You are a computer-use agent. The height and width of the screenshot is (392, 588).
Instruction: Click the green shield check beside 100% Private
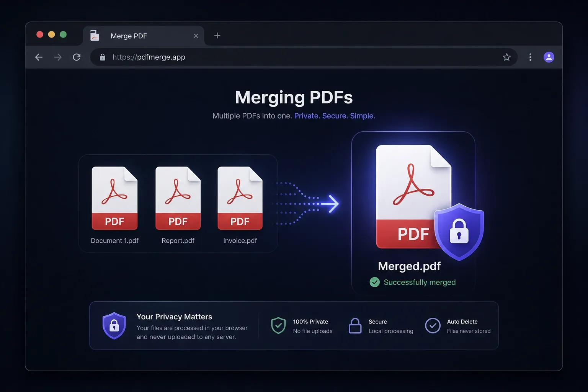[278, 325]
